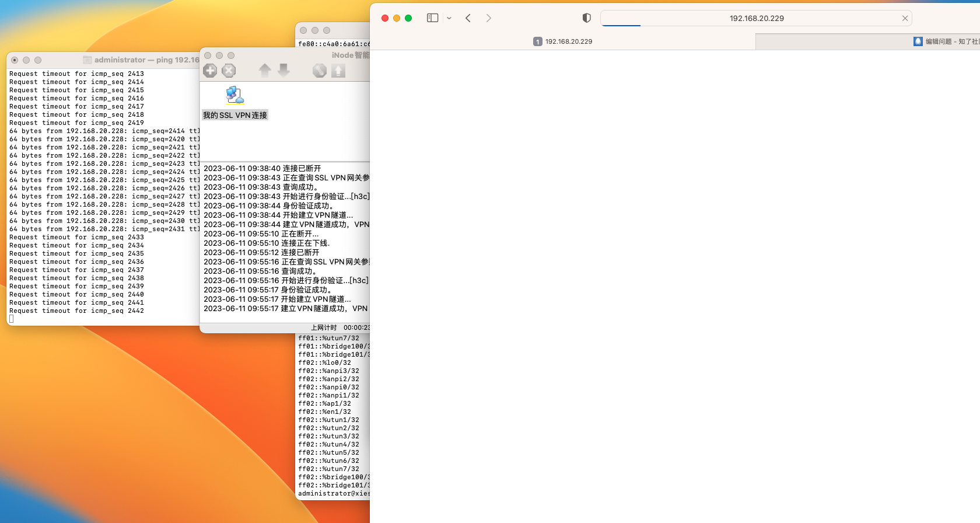Screen dimensions: 980x523
Task: Go forward in Safari
Action: pyautogui.click(x=489, y=18)
